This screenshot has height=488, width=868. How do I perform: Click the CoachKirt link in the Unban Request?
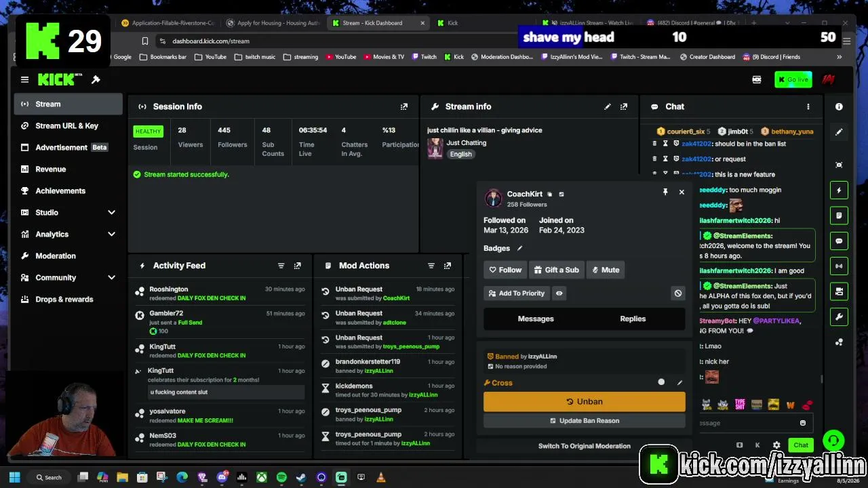click(x=396, y=298)
